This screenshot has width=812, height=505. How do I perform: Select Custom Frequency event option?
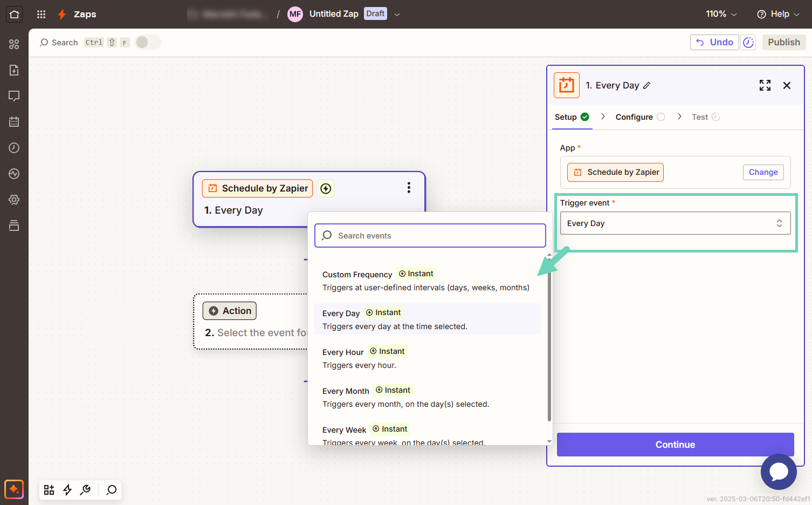tap(427, 281)
